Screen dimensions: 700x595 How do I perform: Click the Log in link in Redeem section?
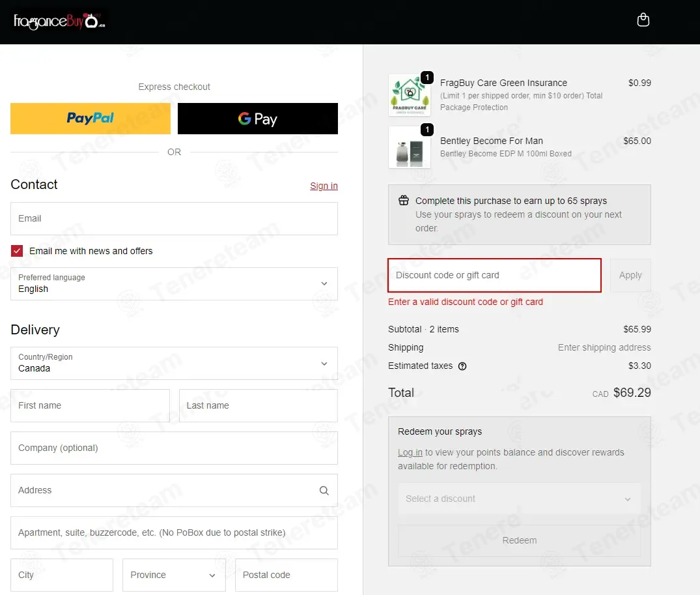coord(410,452)
